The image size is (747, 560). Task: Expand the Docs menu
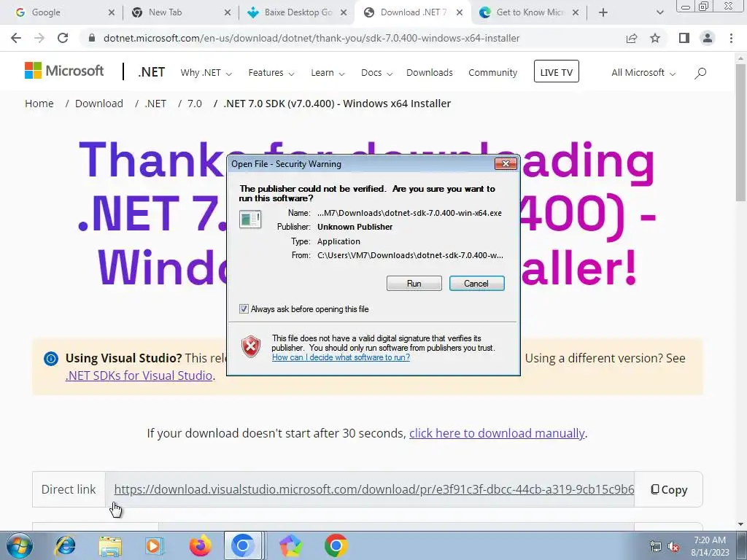377,73
